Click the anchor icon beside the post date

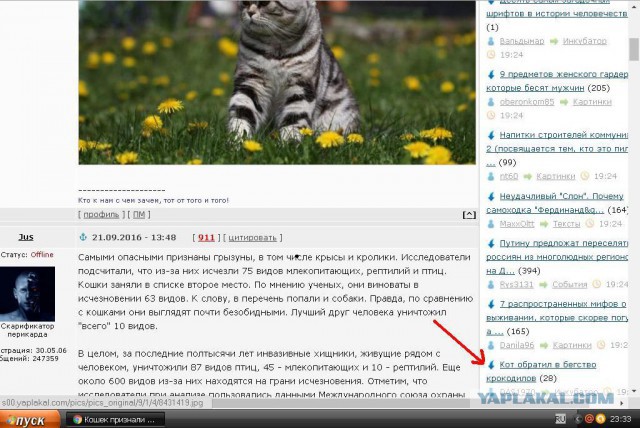(83, 237)
